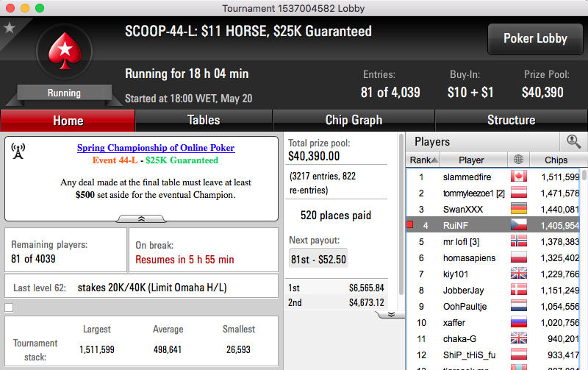Click the macOS green zoom window button
The height and width of the screenshot is (370, 588).
click(x=40, y=8)
